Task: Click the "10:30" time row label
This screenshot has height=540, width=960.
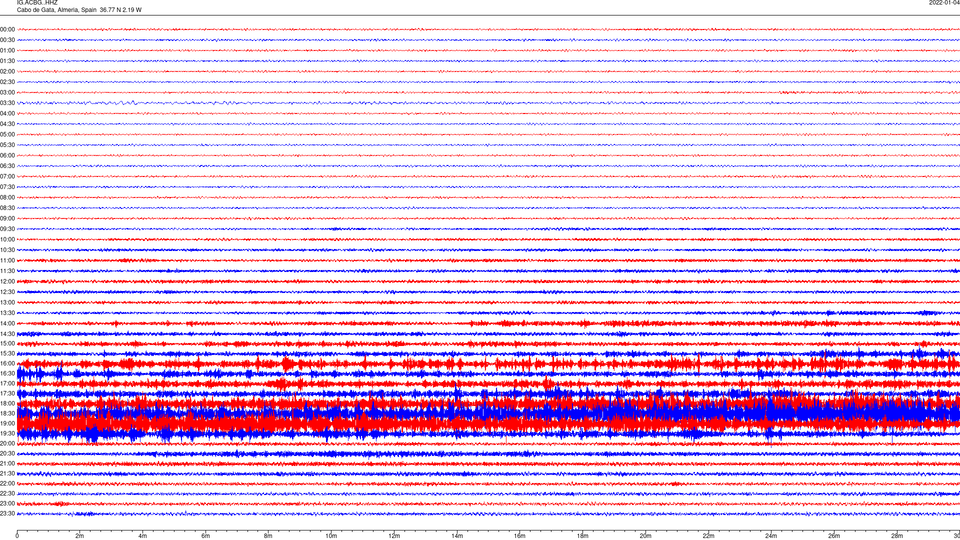Action: 7,250
